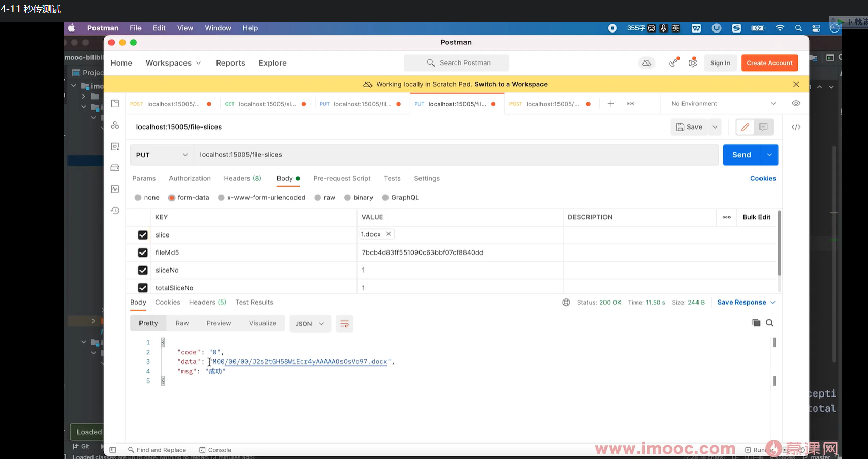Open the tab options three-dots icon
868x459 pixels.
pyautogui.click(x=630, y=104)
